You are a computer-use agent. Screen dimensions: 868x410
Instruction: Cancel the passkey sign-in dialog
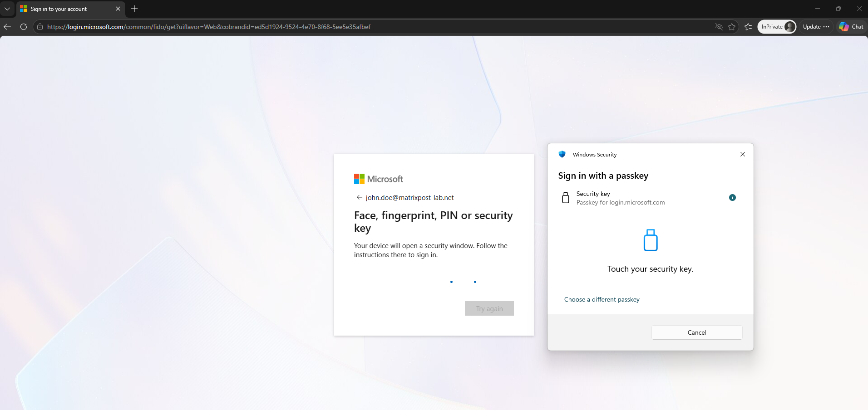pos(697,332)
